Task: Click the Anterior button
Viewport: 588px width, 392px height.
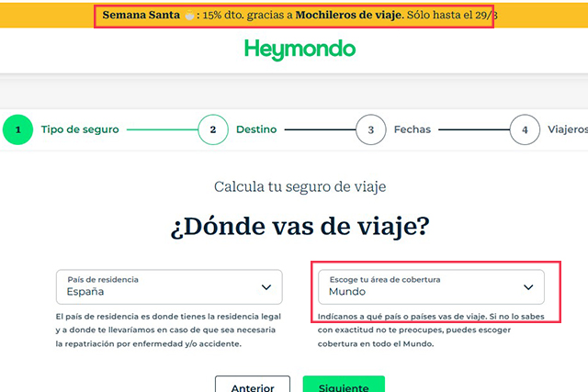Action: click(253, 384)
